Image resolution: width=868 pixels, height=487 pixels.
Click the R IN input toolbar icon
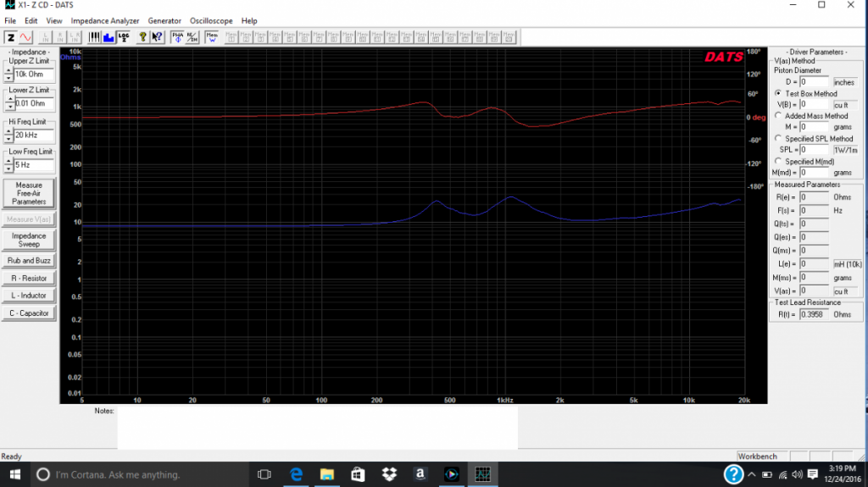[60, 37]
